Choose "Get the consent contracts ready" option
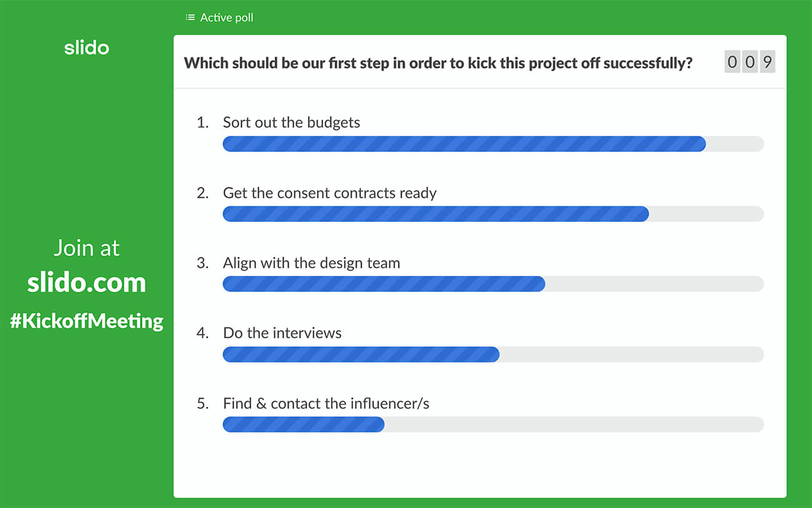This screenshot has height=508, width=812. [329, 192]
